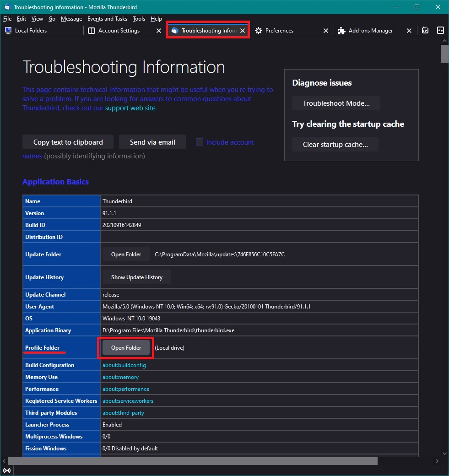Click the horizontal scrollbar thumb
This screenshot has width=449, height=476.
coord(192,461)
